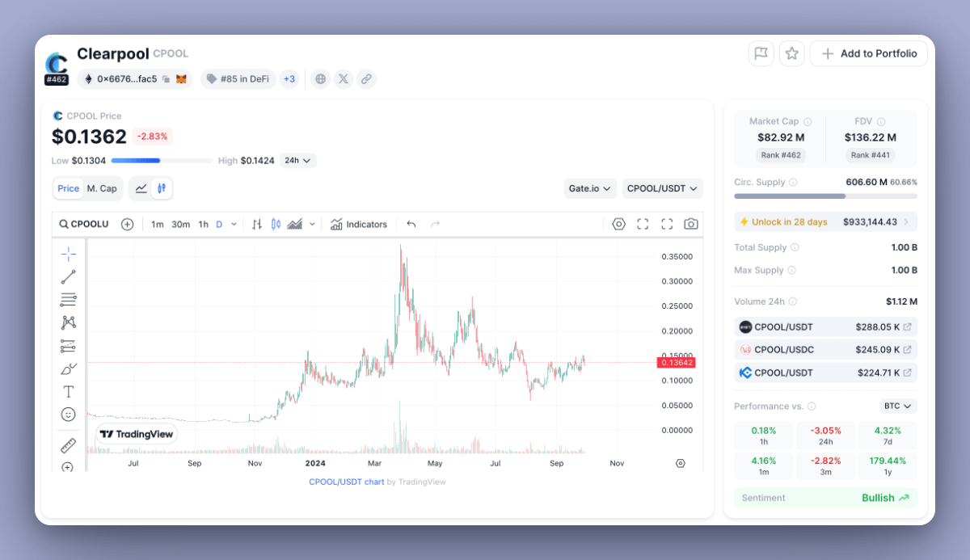Select the 1m timeframe
This screenshot has width=970, height=560.
coord(158,224)
